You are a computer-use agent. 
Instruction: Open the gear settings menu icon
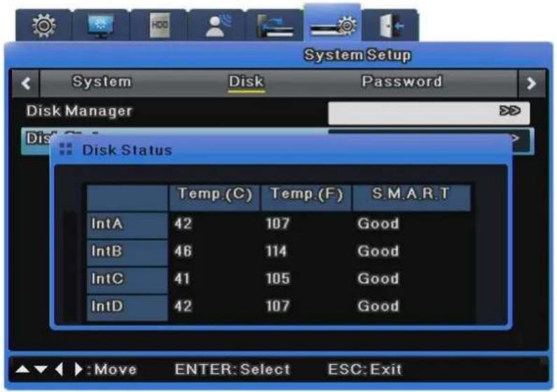[43, 25]
